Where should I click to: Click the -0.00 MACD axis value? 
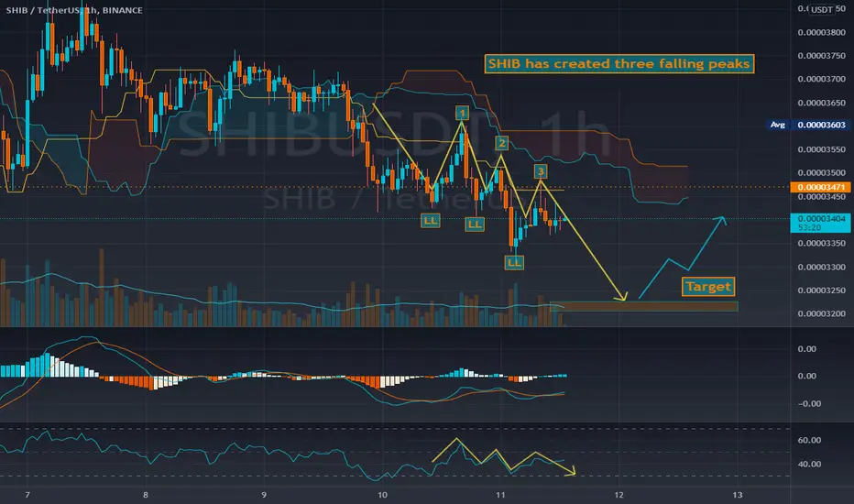click(x=807, y=404)
